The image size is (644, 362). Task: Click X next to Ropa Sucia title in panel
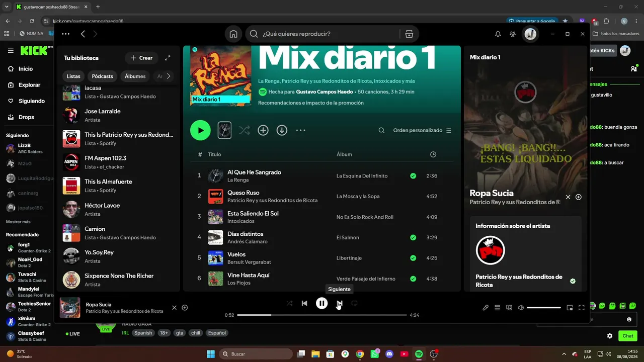click(x=568, y=197)
